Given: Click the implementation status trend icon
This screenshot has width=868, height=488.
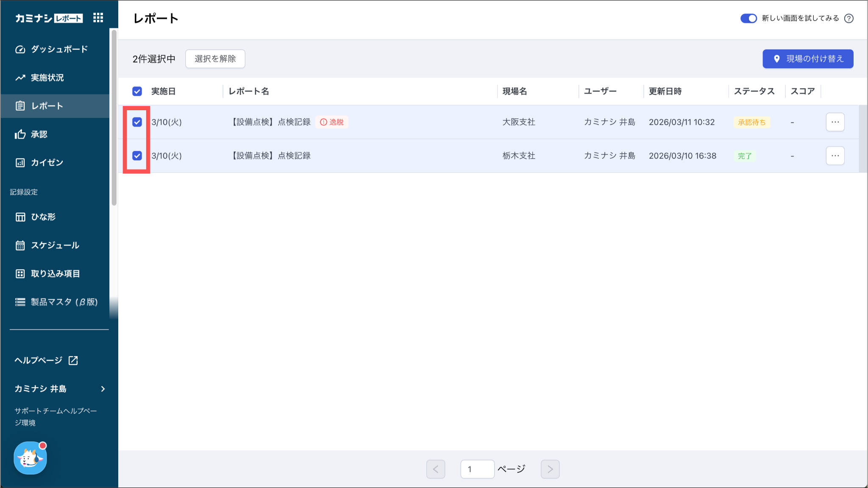Looking at the screenshot, I should tap(20, 78).
